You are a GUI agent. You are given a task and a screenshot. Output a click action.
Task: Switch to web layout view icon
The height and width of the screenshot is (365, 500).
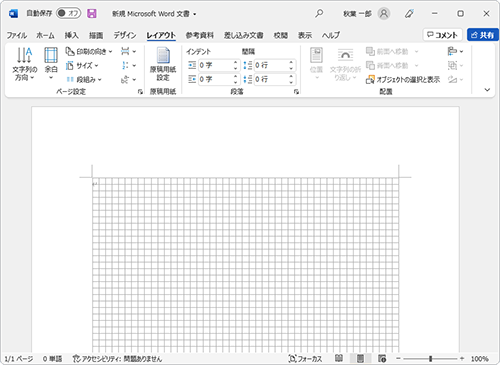pyautogui.click(x=382, y=358)
